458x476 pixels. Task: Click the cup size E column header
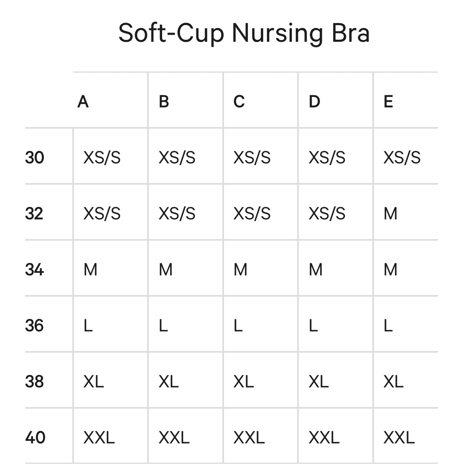pos(388,102)
